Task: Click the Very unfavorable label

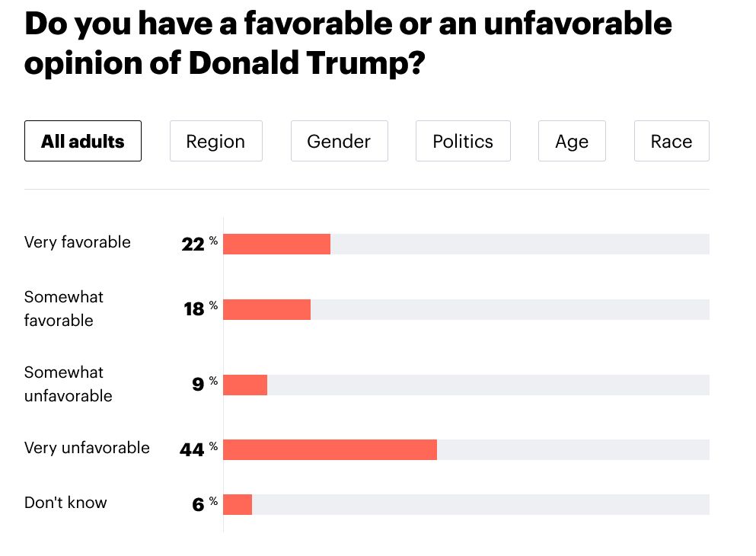Action: [87, 448]
